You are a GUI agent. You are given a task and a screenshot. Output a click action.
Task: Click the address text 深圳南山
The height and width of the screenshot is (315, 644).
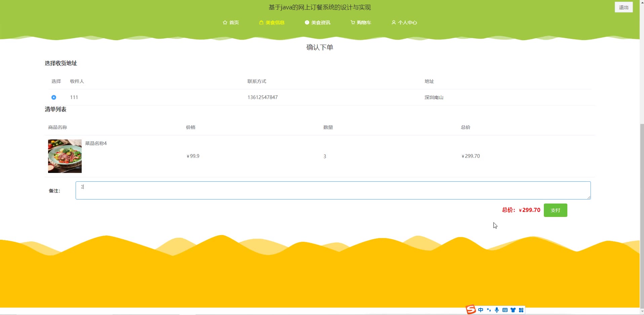pyautogui.click(x=434, y=97)
